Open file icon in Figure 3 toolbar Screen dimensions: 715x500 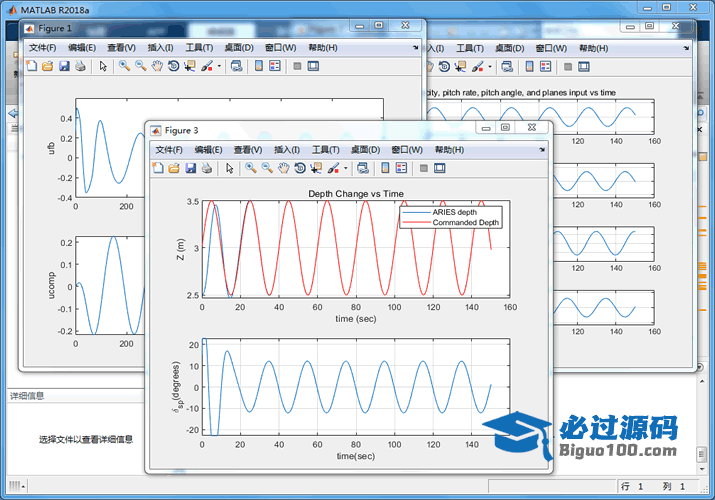point(174,168)
